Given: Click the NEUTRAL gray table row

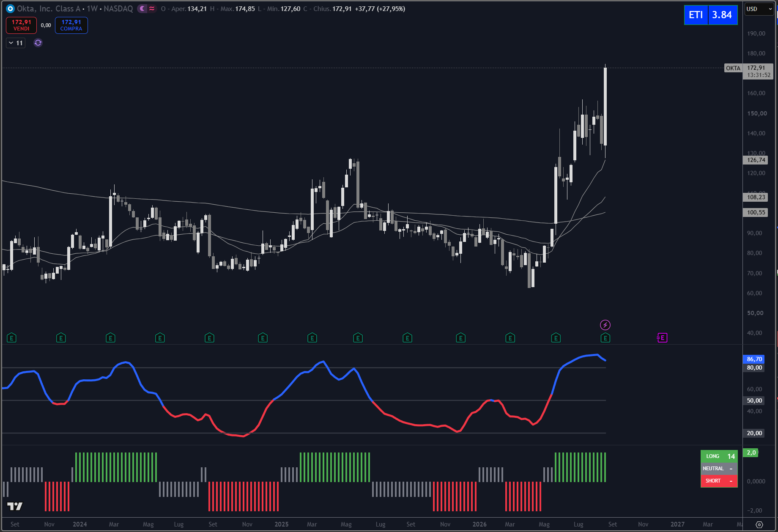Looking at the screenshot, I should pyautogui.click(x=719, y=469).
